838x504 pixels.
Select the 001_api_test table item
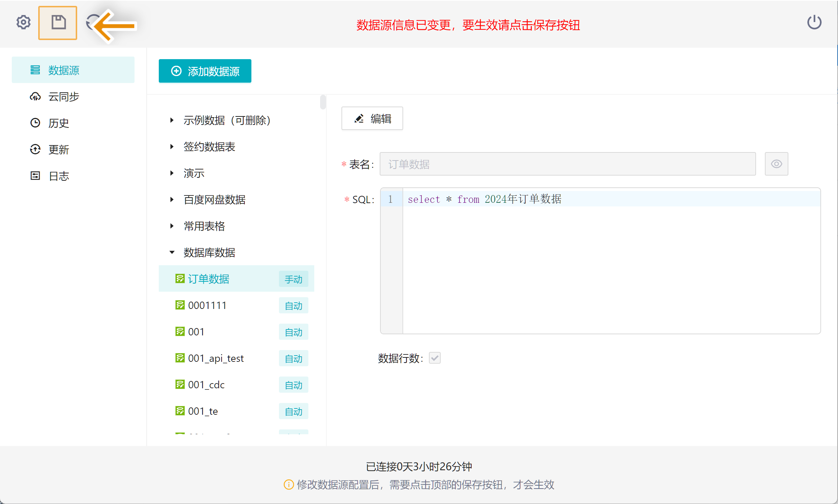(236, 358)
